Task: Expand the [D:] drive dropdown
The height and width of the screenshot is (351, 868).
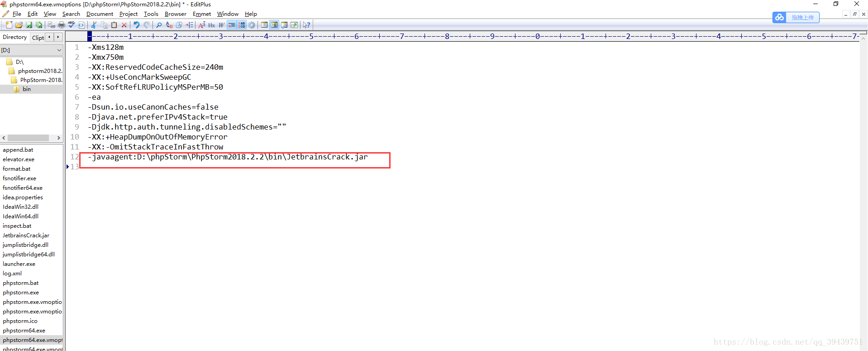Action: [x=59, y=50]
